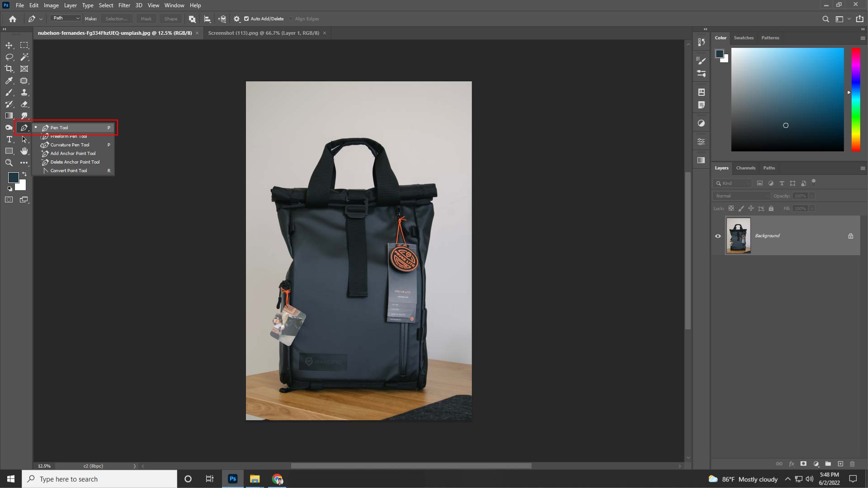Open the Kind filter dropdown in Layers panel
868x488 pixels.
pyautogui.click(x=732, y=183)
